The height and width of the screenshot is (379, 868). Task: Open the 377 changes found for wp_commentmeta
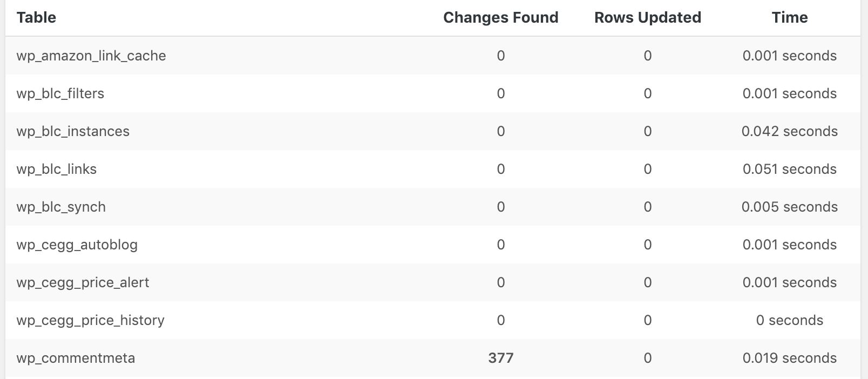(501, 358)
